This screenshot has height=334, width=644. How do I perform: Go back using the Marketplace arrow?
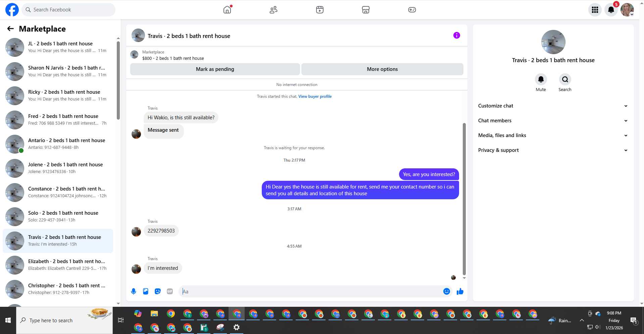coord(10,29)
